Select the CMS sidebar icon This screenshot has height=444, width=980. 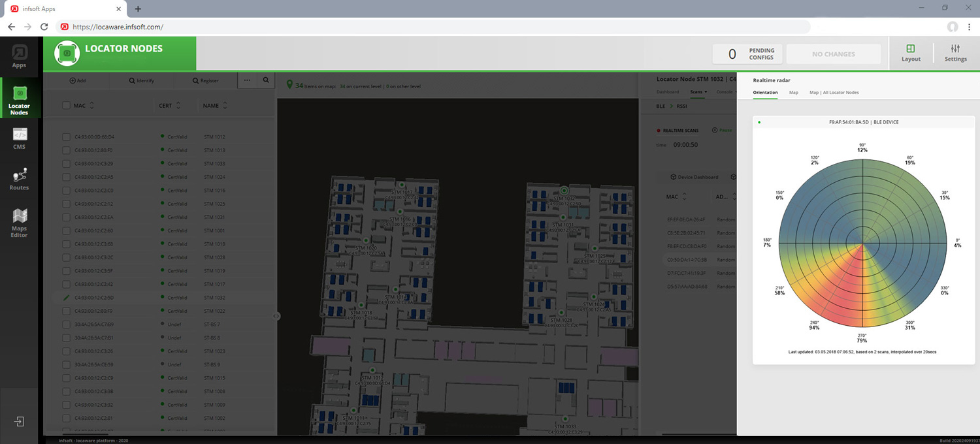[x=19, y=138]
